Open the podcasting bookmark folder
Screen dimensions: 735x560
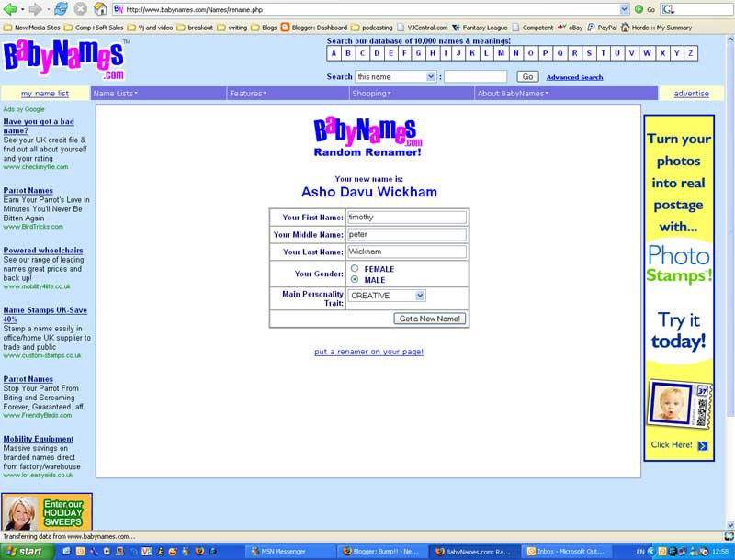tap(372, 28)
